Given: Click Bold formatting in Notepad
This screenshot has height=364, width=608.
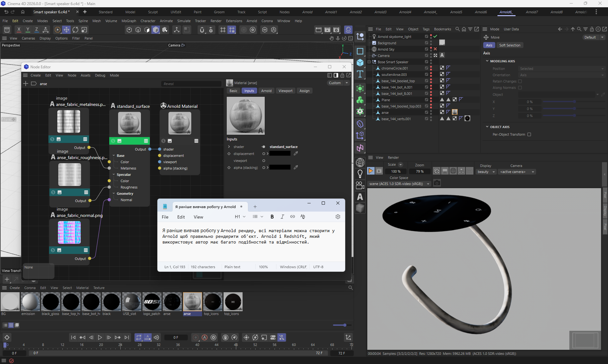Looking at the screenshot, I should click(x=272, y=217).
